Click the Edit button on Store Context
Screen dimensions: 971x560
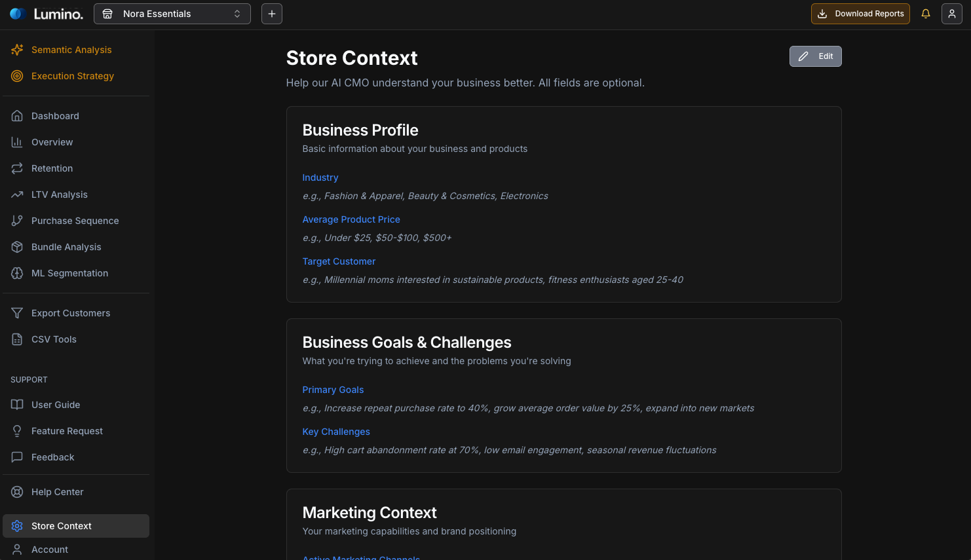click(815, 56)
